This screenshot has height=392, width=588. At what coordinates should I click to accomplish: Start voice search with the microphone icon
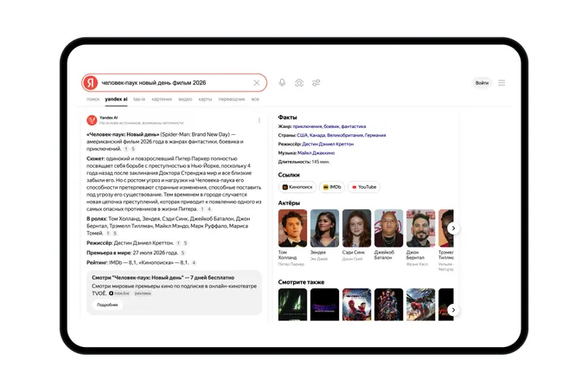(283, 82)
